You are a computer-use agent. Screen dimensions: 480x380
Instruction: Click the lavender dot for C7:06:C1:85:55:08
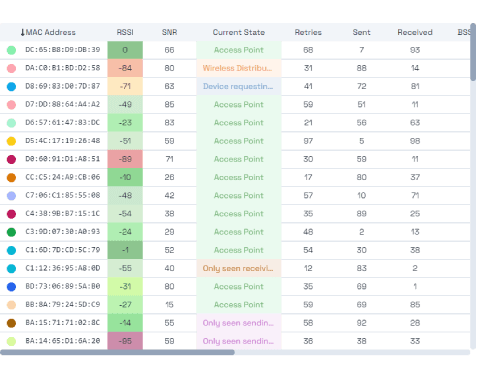11,196
